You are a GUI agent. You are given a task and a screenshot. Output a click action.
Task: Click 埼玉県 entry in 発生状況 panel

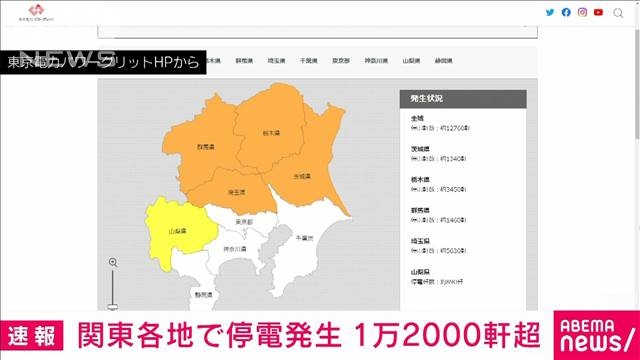pos(420,241)
